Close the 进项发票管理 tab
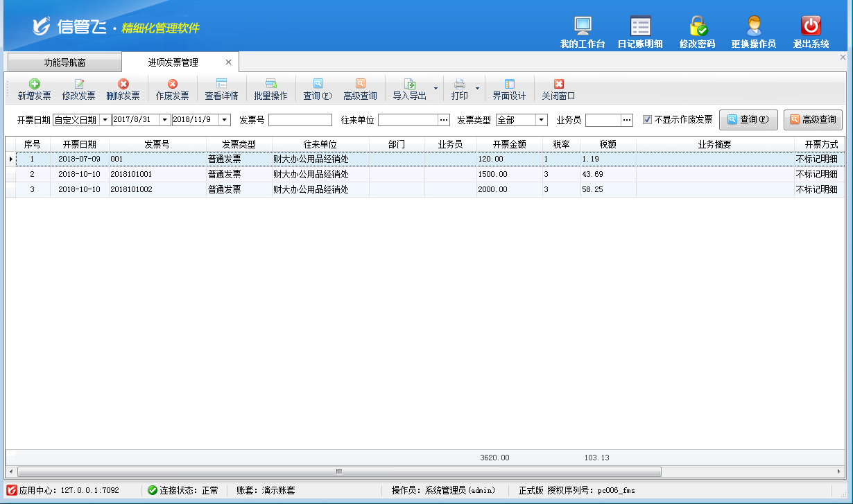The image size is (853, 504). (228, 62)
